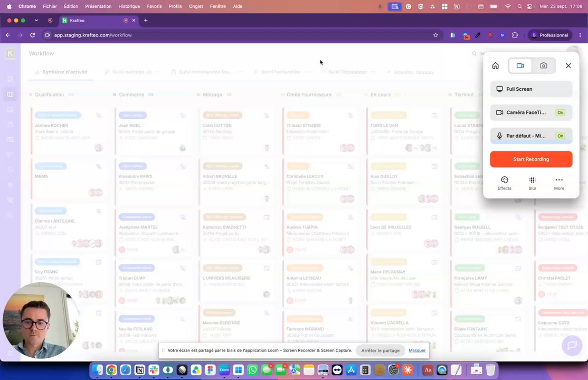Open the Historique menu
The image size is (588, 380).
point(129,6)
